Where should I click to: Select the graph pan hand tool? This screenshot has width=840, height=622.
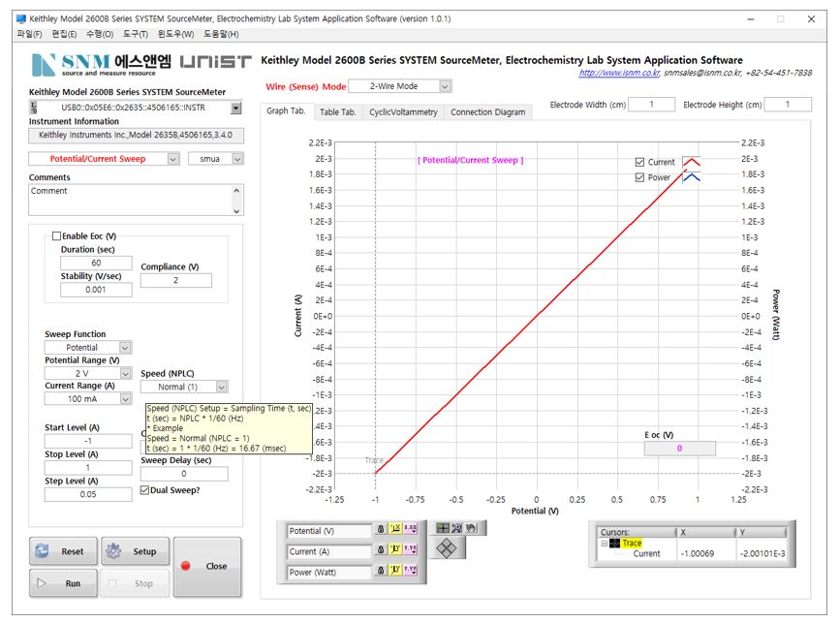[x=472, y=528]
